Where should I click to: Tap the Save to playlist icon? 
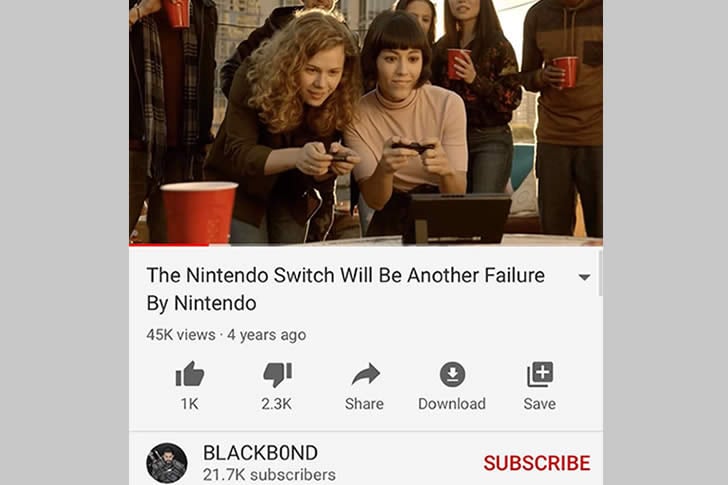coord(540,374)
